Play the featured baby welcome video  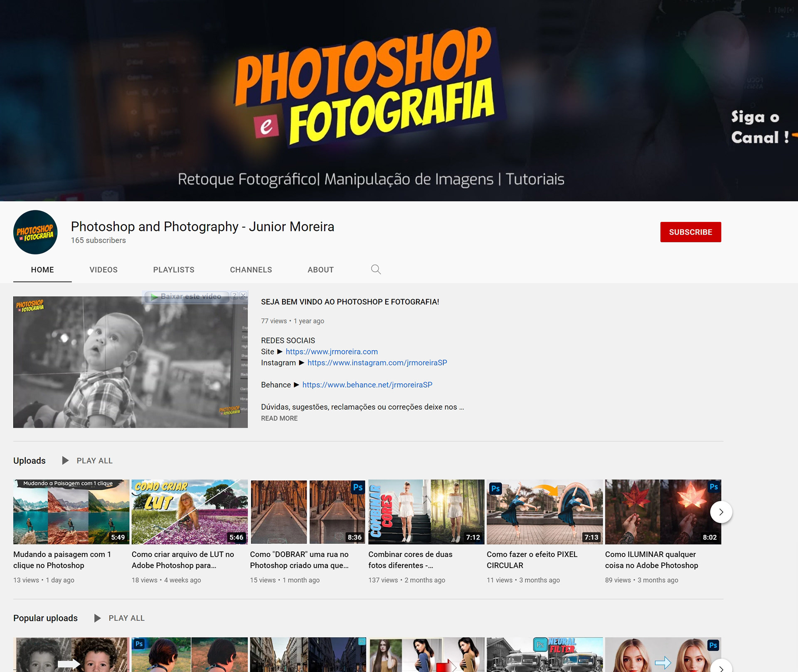click(x=130, y=366)
